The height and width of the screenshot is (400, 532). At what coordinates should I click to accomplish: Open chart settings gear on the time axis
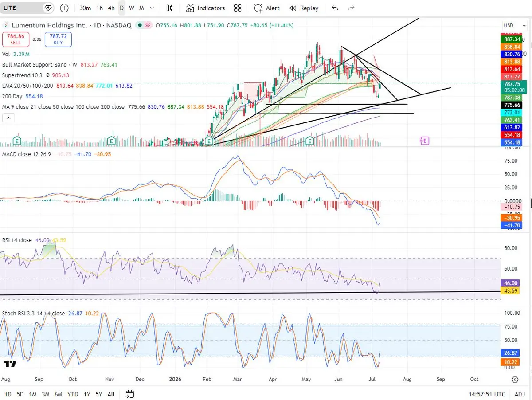(x=515, y=380)
